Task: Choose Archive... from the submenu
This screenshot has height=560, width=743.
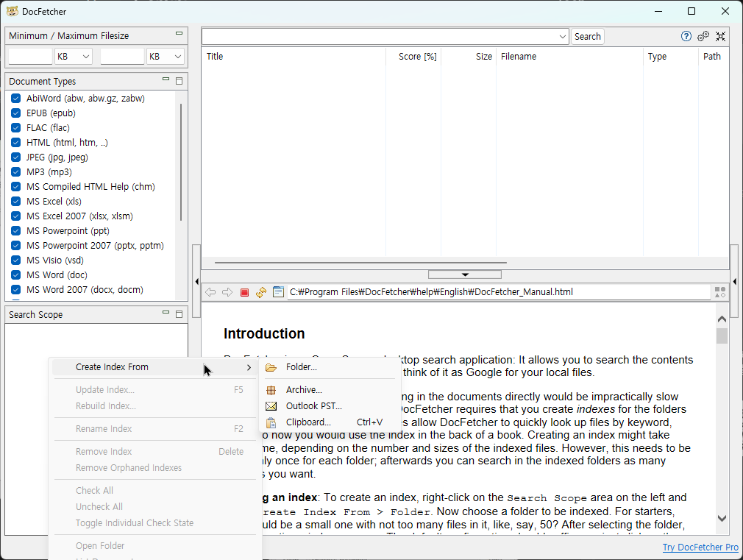Action: point(304,390)
